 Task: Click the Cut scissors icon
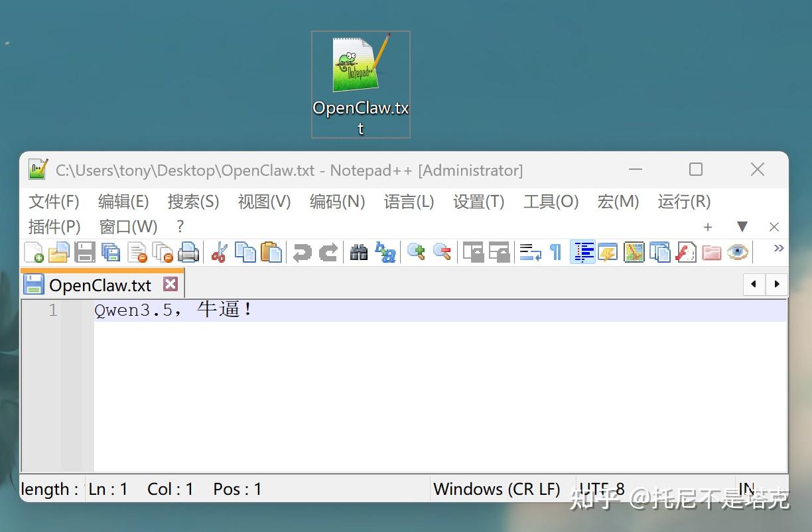pos(219,253)
